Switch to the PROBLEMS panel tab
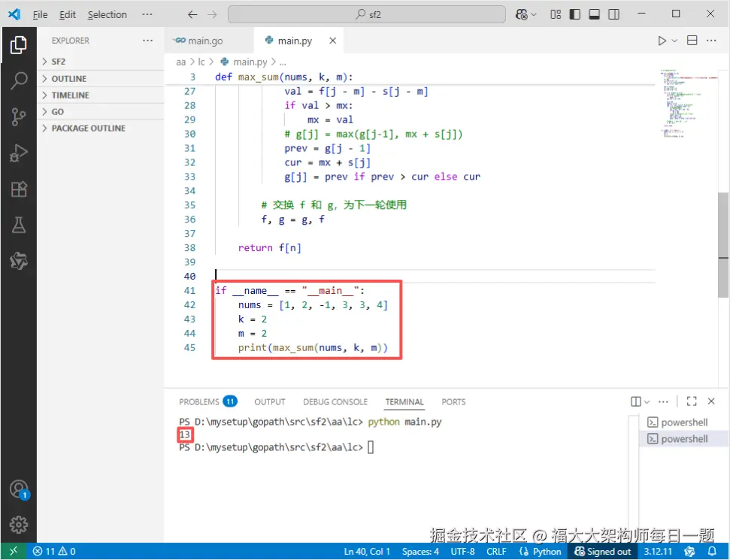 click(208, 401)
